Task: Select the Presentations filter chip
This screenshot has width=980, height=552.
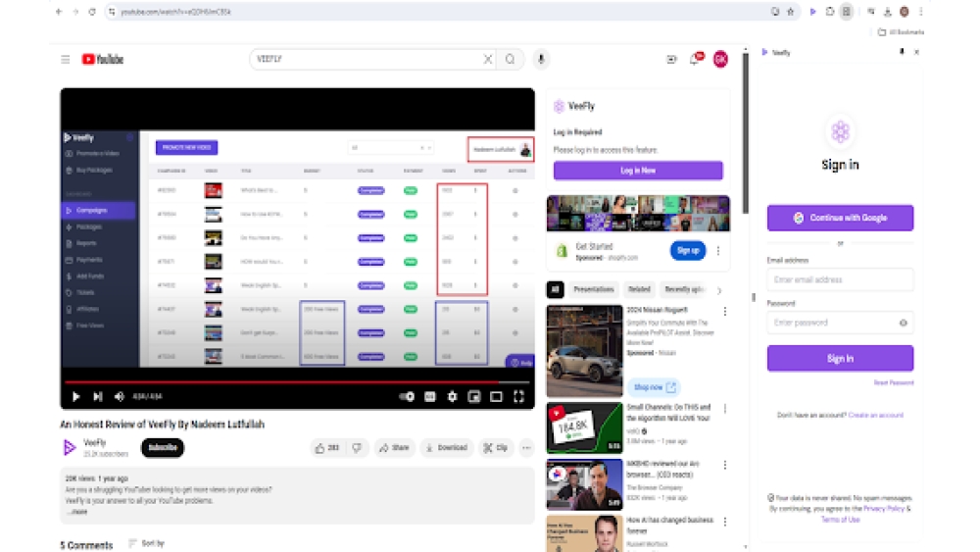Action: click(594, 289)
